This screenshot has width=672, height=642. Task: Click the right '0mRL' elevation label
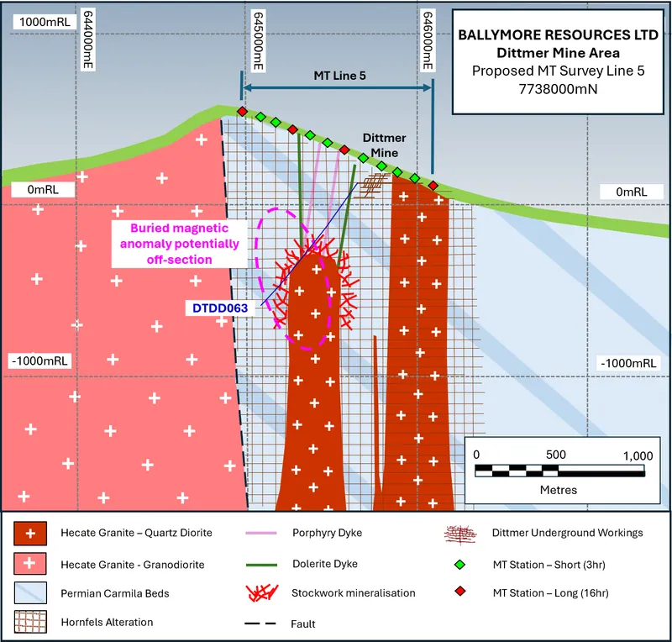(x=632, y=192)
